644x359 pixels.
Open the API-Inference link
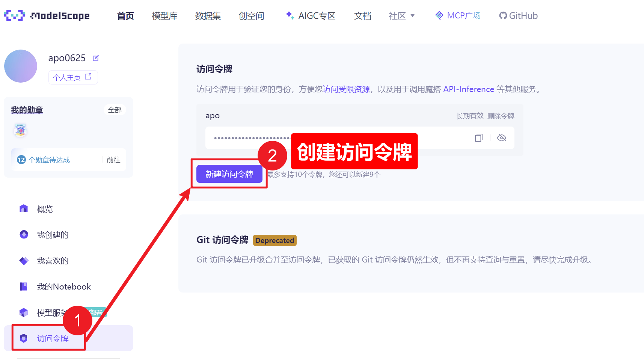click(468, 89)
